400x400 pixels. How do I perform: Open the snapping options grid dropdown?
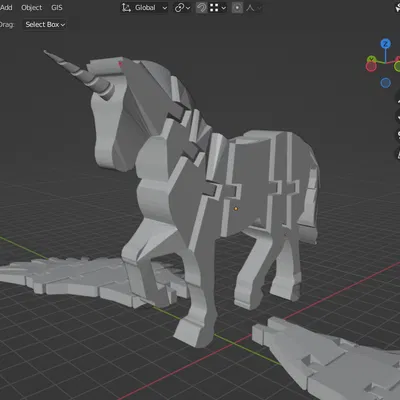click(218, 7)
